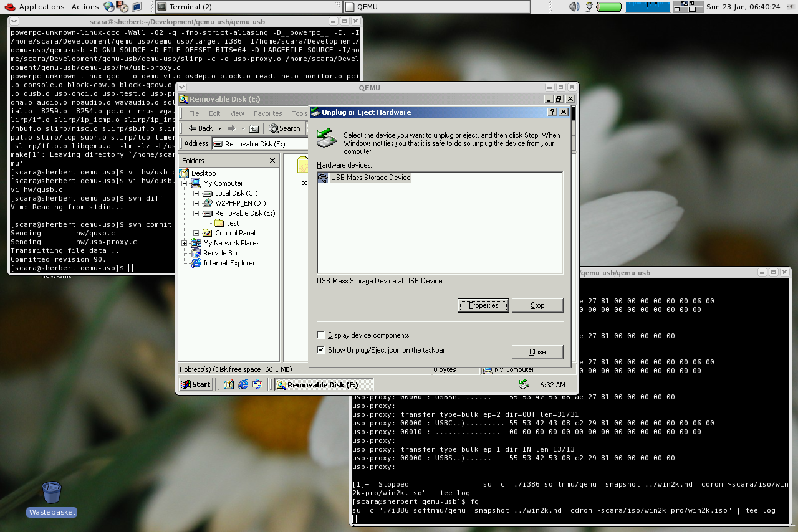The width and height of the screenshot is (798, 532).
Task: Select Desktop in the folder tree
Action: coord(203,173)
